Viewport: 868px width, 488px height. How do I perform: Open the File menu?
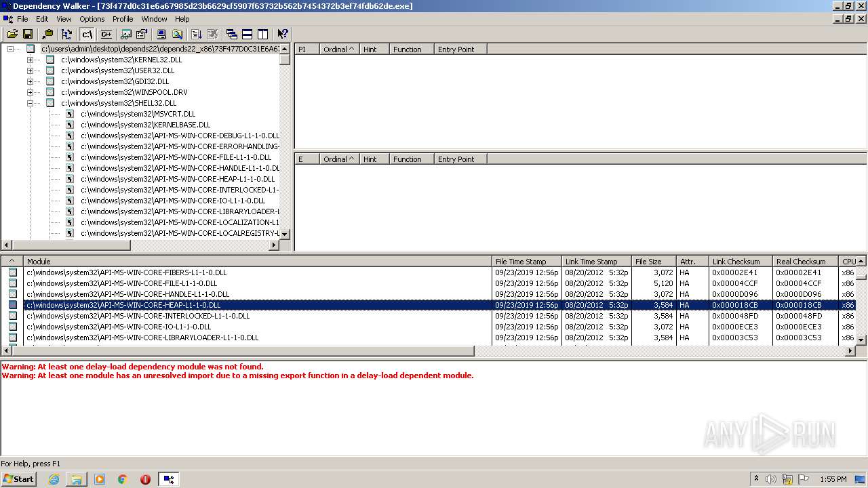point(22,19)
